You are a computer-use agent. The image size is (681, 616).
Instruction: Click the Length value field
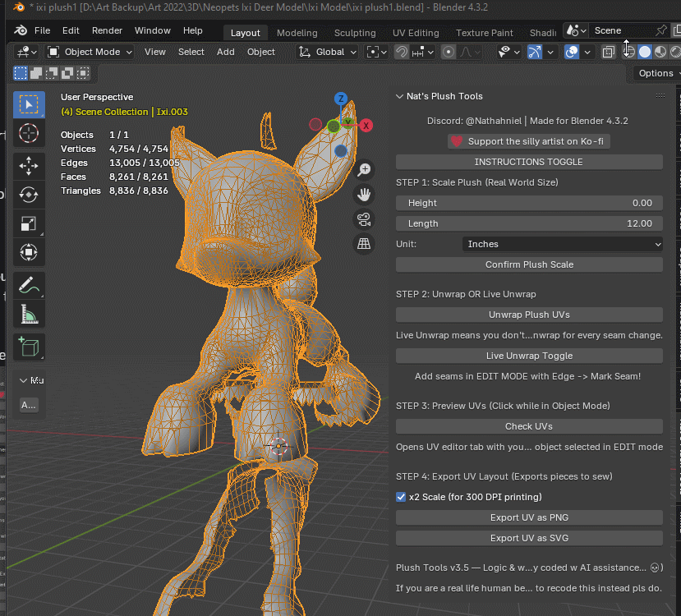click(x=529, y=223)
